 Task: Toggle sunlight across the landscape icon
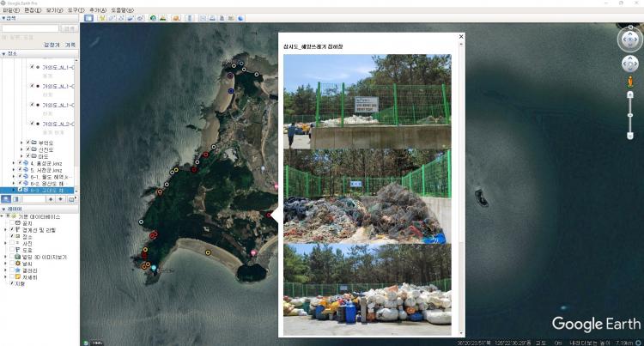coord(163,18)
